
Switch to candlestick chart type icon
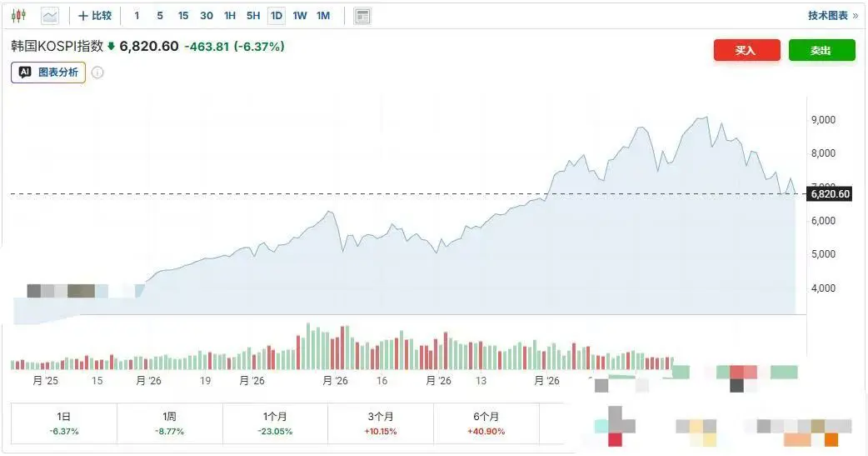(19, 16)
